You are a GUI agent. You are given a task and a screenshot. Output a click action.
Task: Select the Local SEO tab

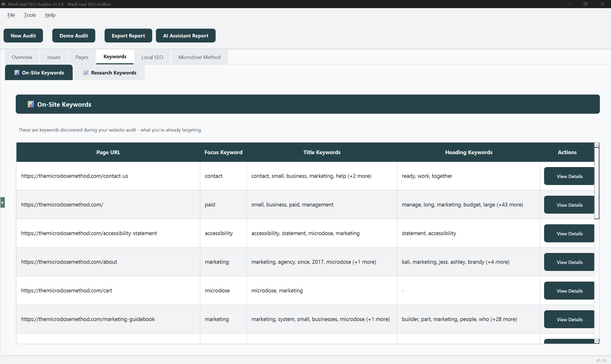pos(152,57)
